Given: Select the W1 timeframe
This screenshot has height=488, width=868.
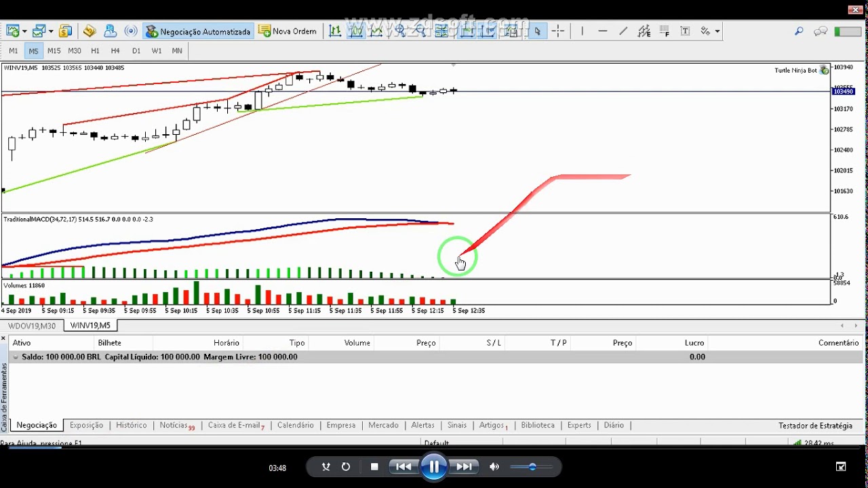Looking at the screenshot, I should [157, 51].
